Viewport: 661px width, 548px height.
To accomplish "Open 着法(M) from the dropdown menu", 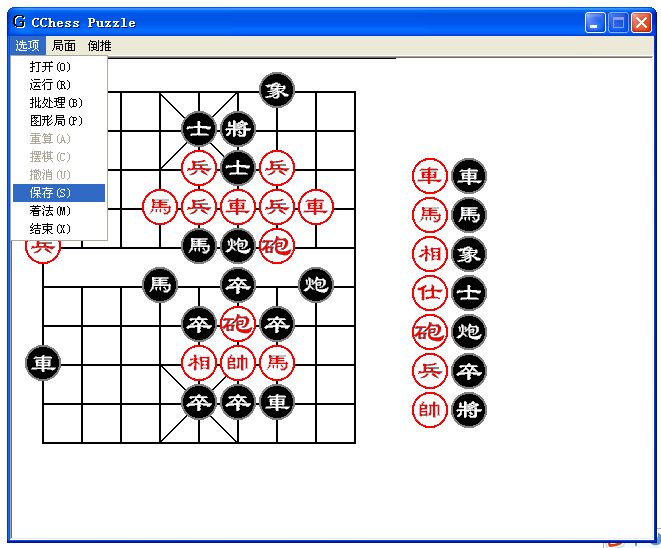I will click(50, 210).
